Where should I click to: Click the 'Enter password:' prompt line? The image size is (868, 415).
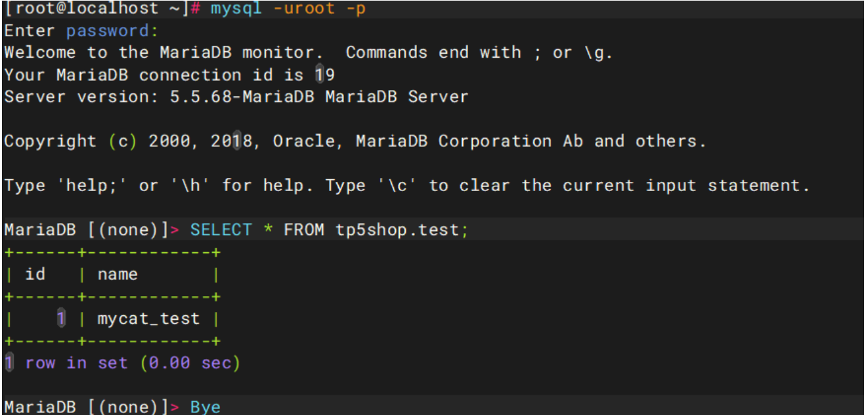[x=81, y=31]
